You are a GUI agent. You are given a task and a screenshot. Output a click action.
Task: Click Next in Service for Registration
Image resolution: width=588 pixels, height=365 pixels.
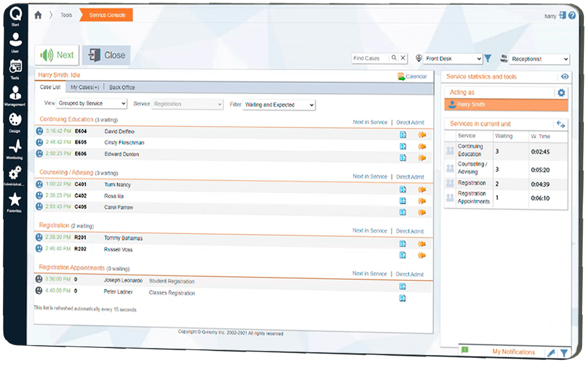(x=369, y=231)
